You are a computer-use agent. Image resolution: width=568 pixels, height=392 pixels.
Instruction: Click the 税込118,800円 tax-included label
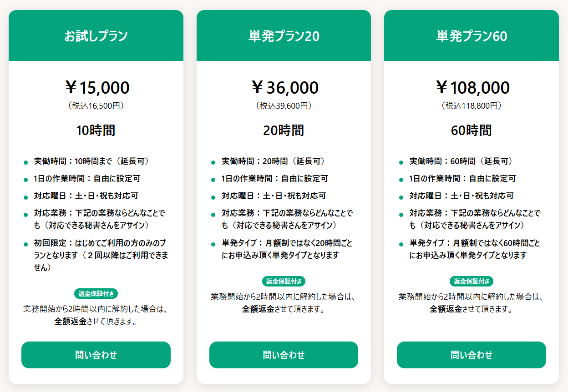point(472,106)
